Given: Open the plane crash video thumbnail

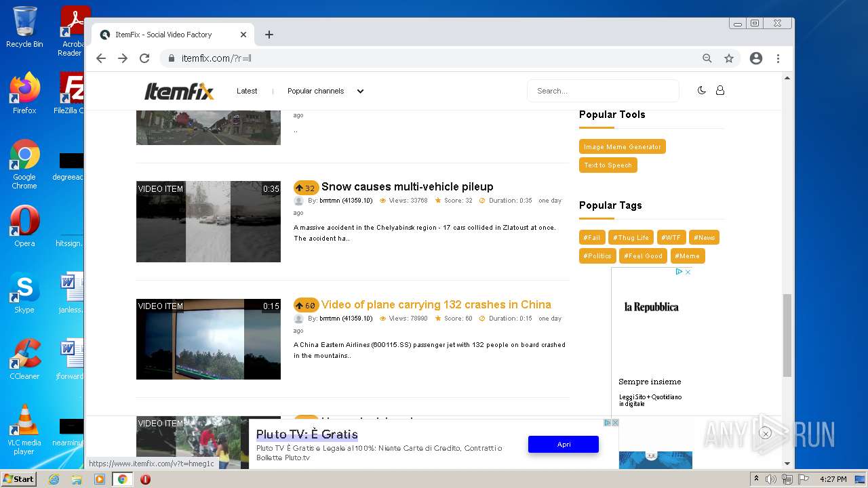Looking at the screenshot, I should pos(208,339).
